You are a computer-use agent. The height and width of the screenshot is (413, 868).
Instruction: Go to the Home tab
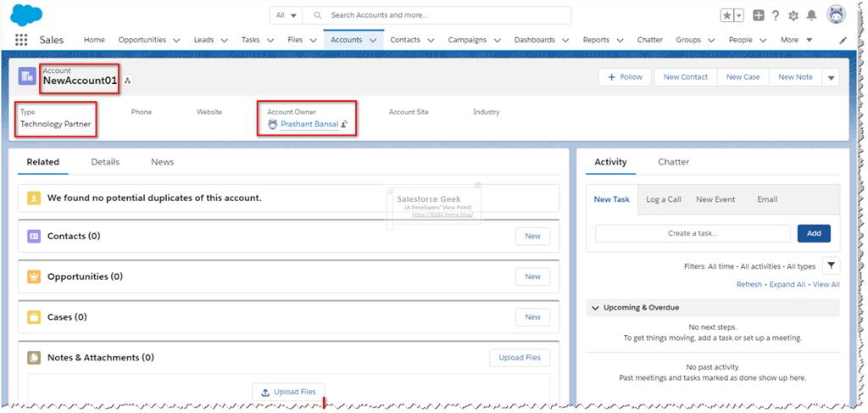94,40
